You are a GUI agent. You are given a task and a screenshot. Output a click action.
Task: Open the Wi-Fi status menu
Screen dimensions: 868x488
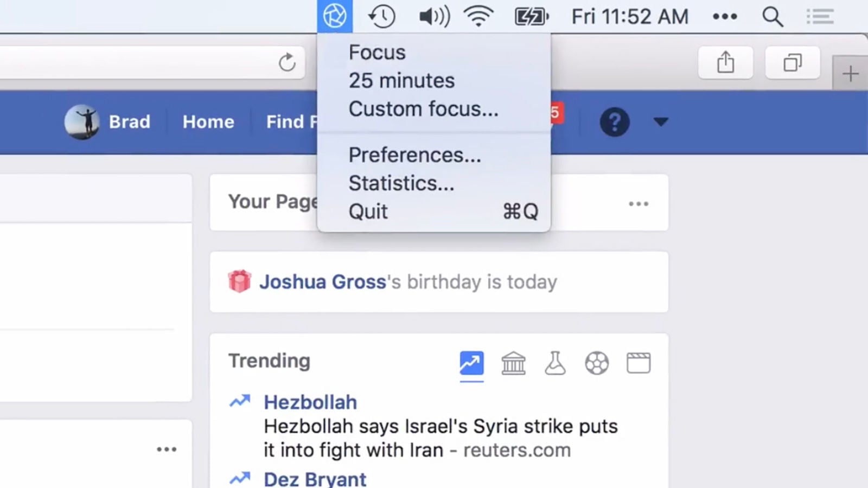click(x=478, y=16)
